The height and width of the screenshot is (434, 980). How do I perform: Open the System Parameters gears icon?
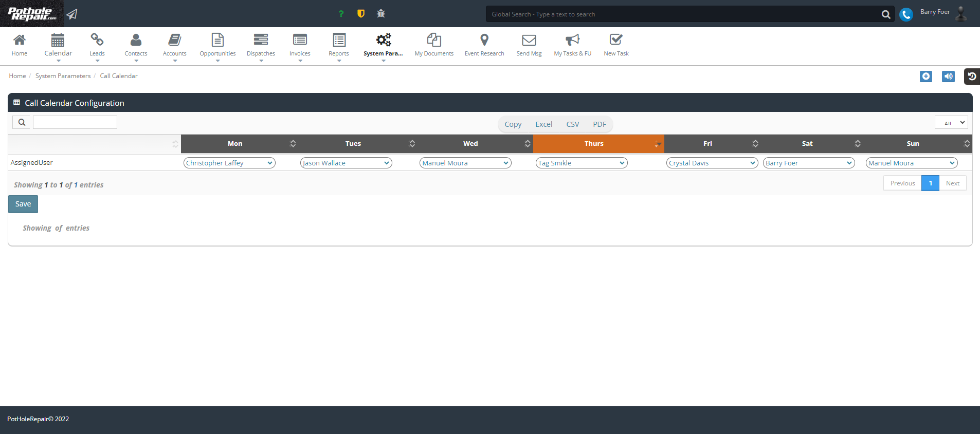pyautogui.click(x=384, y=40)
